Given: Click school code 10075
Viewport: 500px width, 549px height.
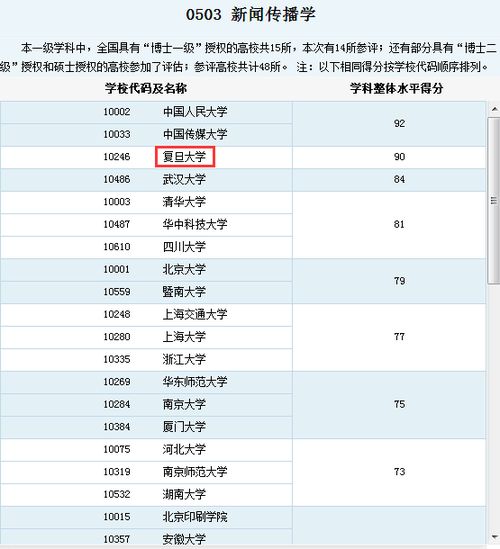Looking at the screenshot, I should [x=117, y=449].
